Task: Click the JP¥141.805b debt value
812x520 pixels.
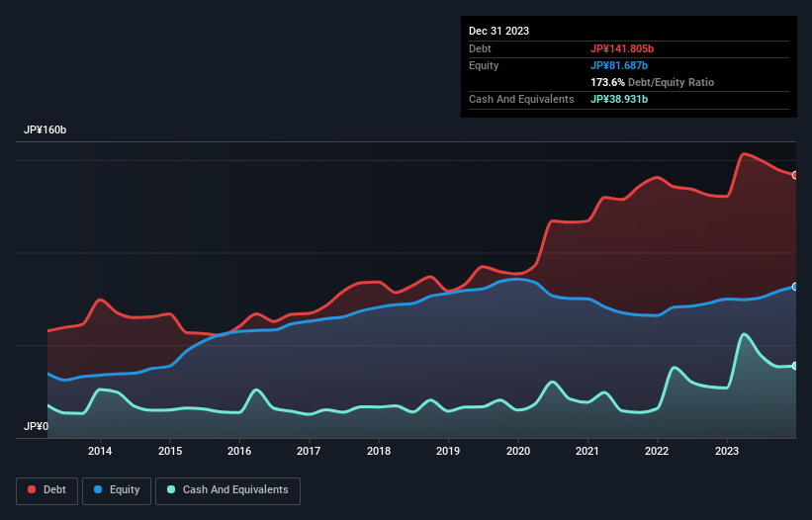Action: [622, 48]
